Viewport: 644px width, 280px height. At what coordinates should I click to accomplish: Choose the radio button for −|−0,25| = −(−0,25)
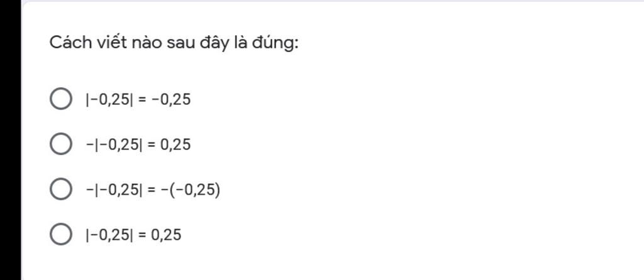(61, 190)
